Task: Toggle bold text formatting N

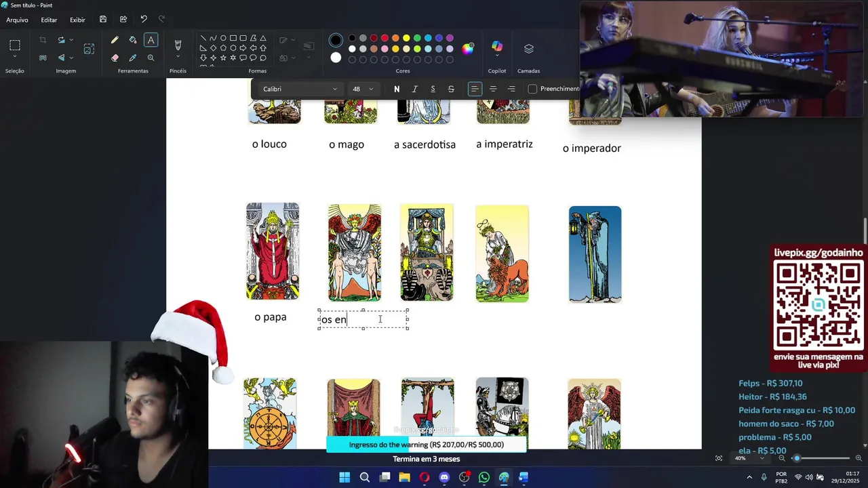Action: tap(397, 89)
